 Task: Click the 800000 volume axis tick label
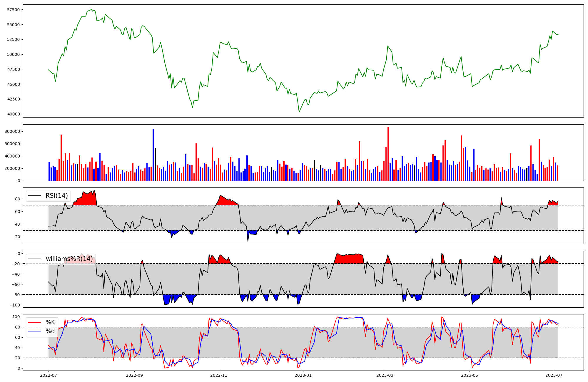pyautogui.click(x=12, y=131)
